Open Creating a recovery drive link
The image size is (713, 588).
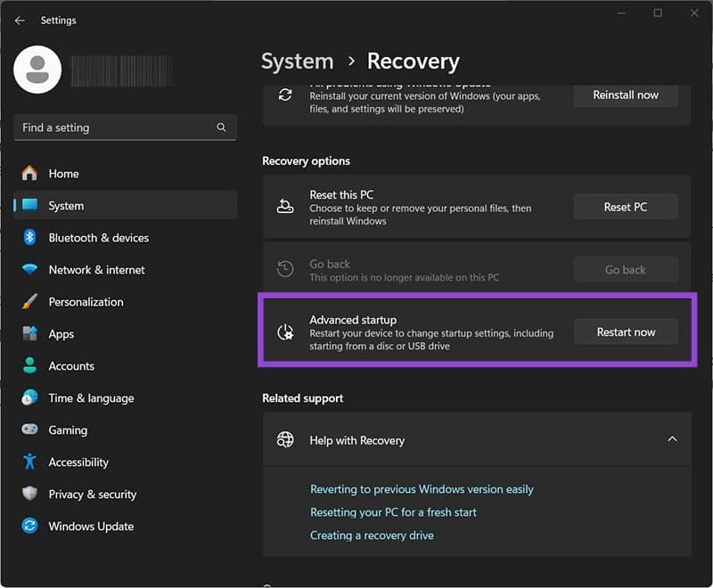(372, 535)
